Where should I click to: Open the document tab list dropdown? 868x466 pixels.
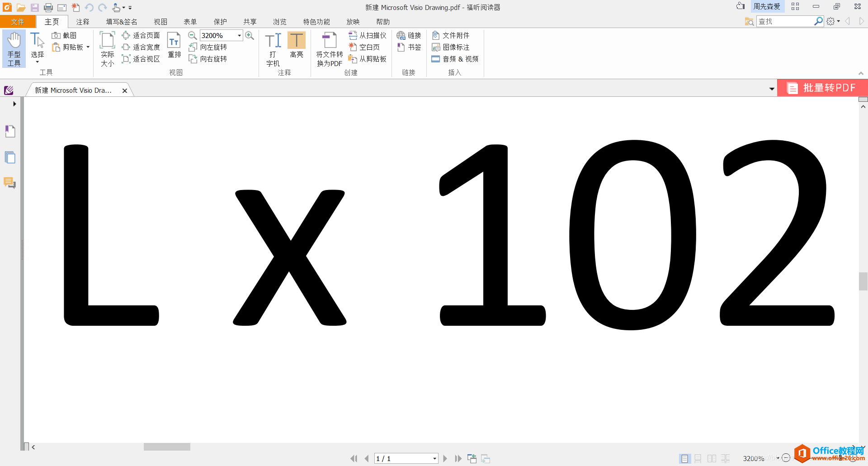tap(772, 89)
